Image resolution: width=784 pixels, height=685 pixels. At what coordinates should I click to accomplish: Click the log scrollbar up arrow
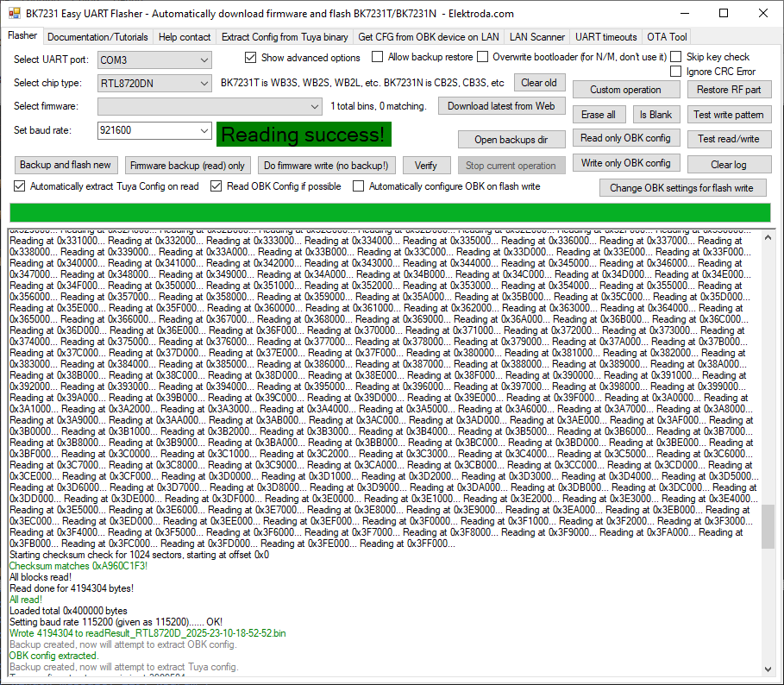(768, 238)
